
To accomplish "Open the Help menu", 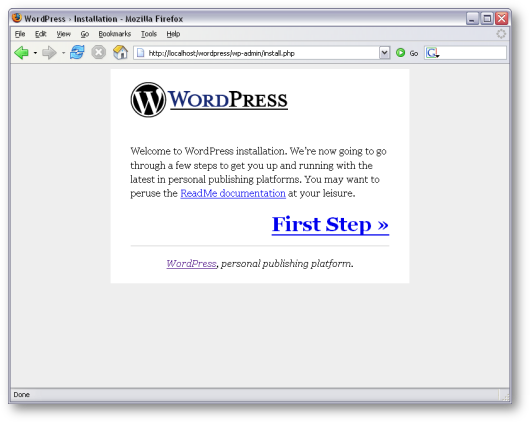I will [173, 34].
